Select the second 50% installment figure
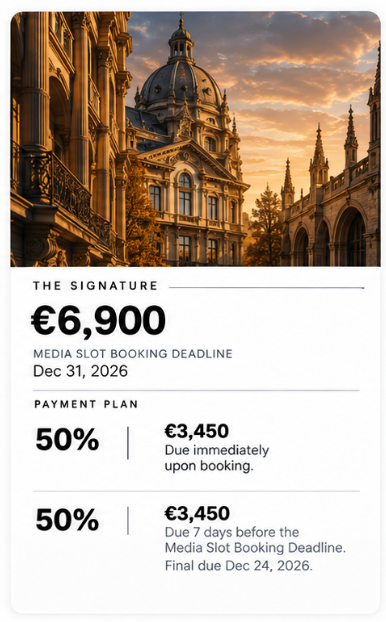 pos(67,520)
